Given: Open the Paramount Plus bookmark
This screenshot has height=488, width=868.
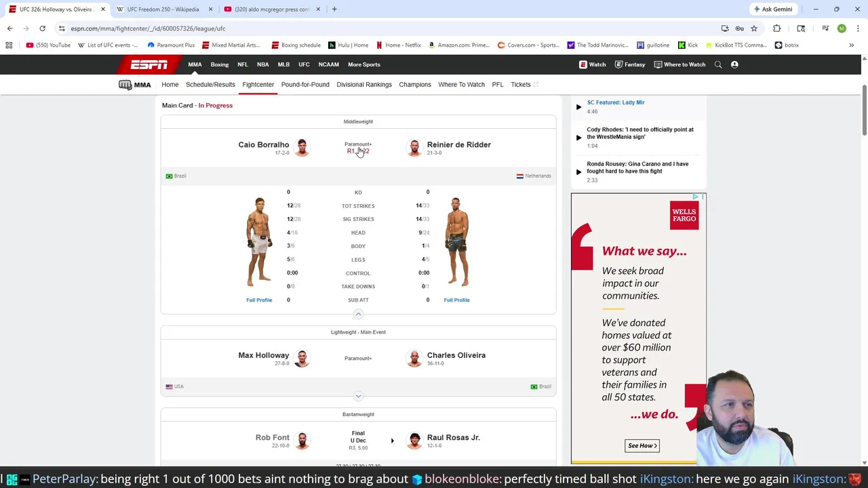Looking at the screenshot, I should (x=171, y=45).
